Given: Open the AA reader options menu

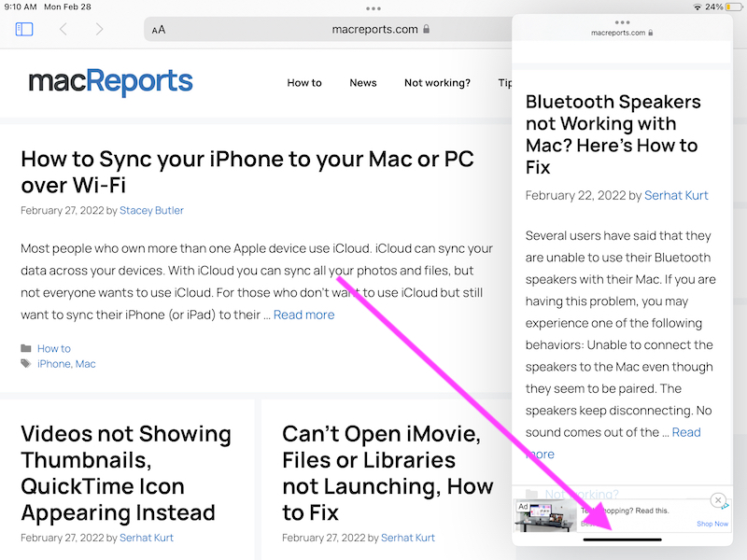Looking at the screenshot, I should pos(159,30).
